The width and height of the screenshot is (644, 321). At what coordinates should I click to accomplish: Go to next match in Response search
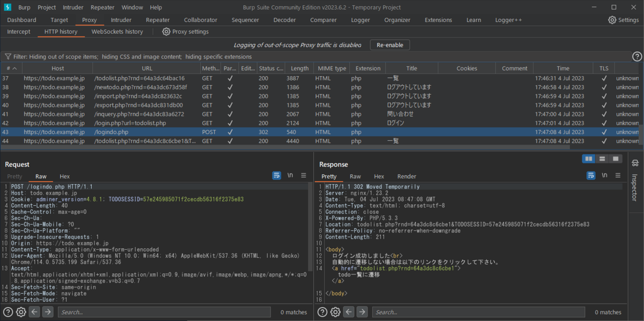(362, 312)
